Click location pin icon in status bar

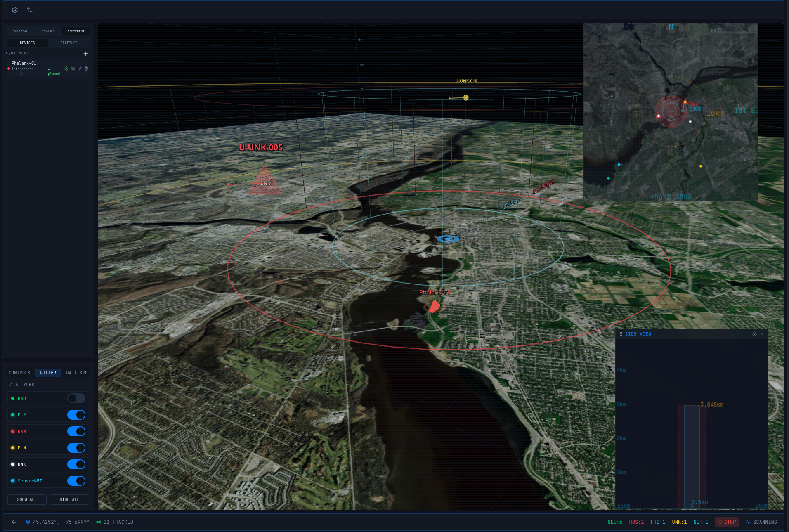(x=28, y=522)
